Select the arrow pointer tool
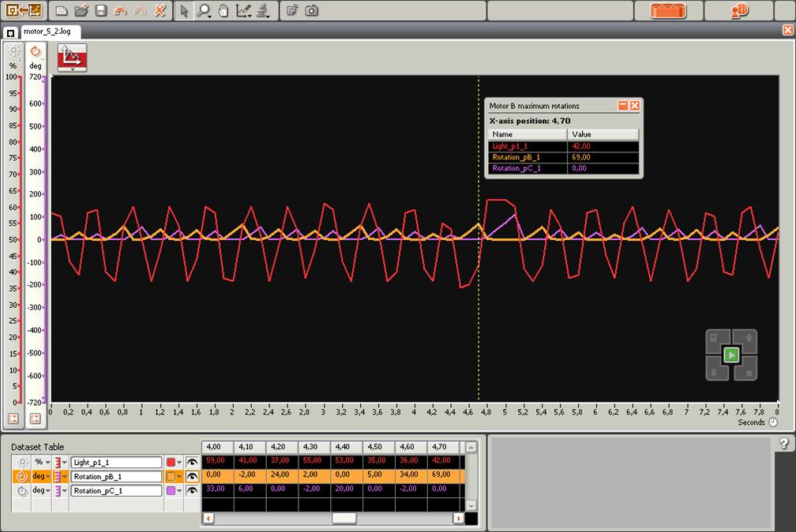Image resolution: width=796 pixels, height=532 pixels. pos(184,11)
